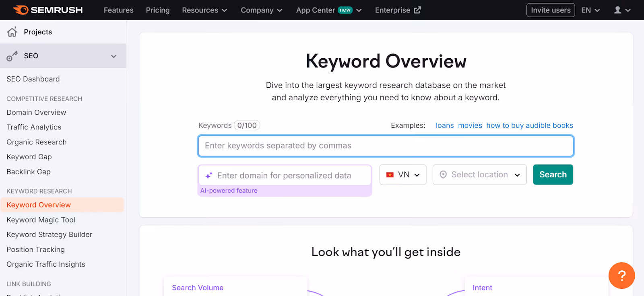Open Traffic Analytics
Image resolution: width=644 pixels, height=296 pixels.
pyautogui.click(x=34, y=127)
